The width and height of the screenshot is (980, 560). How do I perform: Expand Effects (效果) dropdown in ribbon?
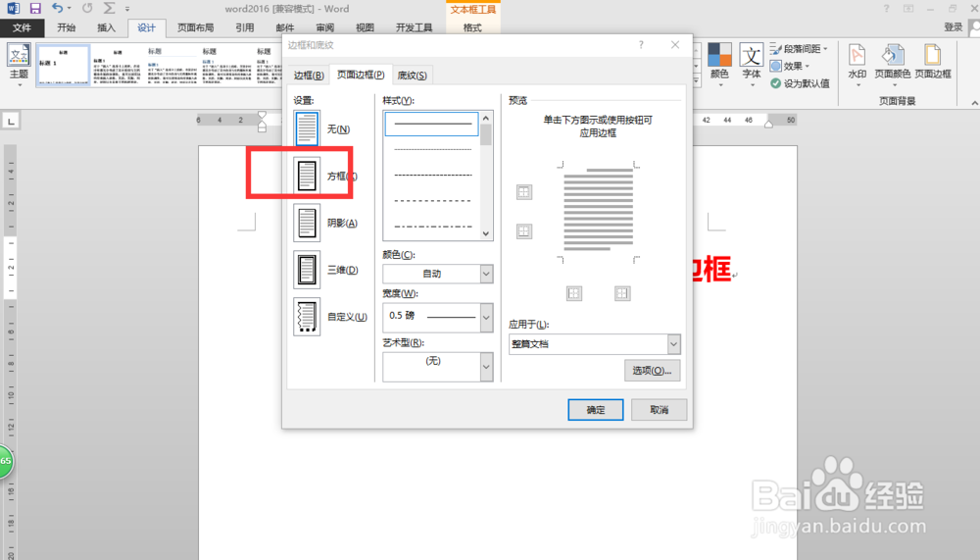pyautogui.click(x=807, y=66)
